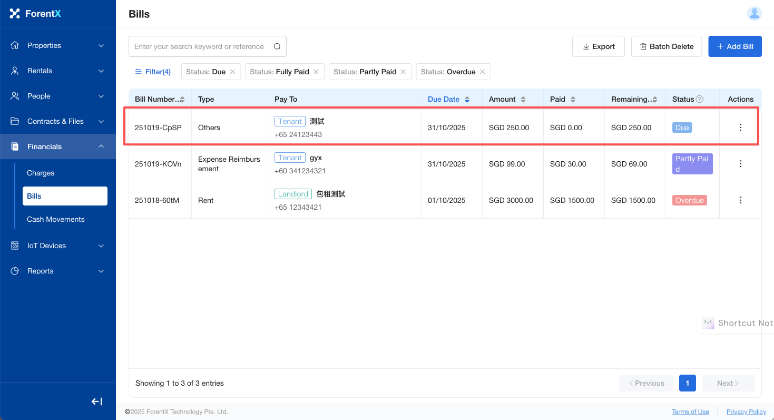Collapse sidebar using the arrow icon
774x420 pixels.
point(97,401)
